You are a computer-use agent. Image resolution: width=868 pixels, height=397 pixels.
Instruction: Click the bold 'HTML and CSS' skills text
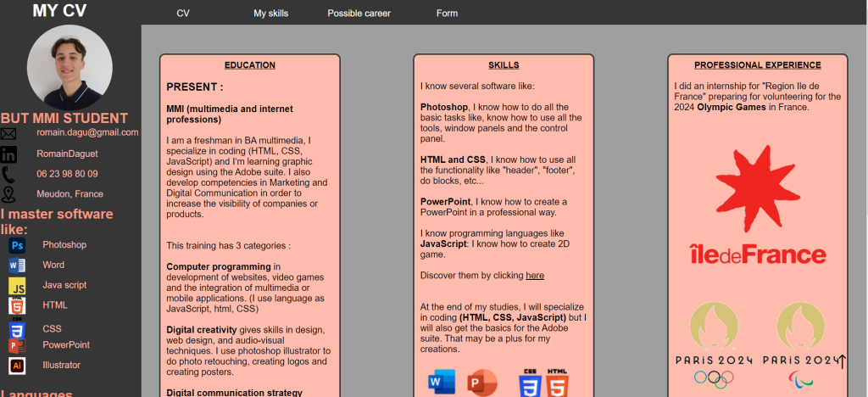coord(453,159)
